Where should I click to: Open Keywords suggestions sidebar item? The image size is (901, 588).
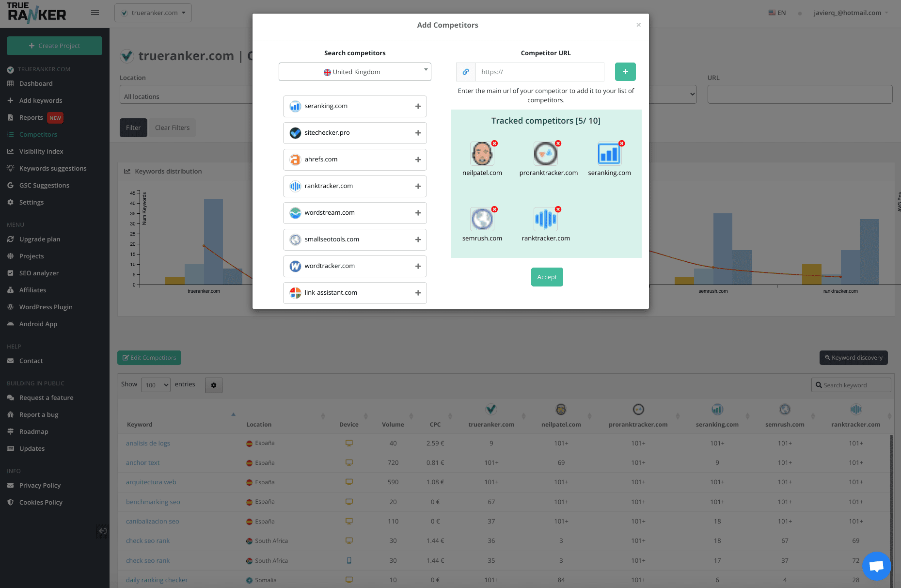click(53, 168)
